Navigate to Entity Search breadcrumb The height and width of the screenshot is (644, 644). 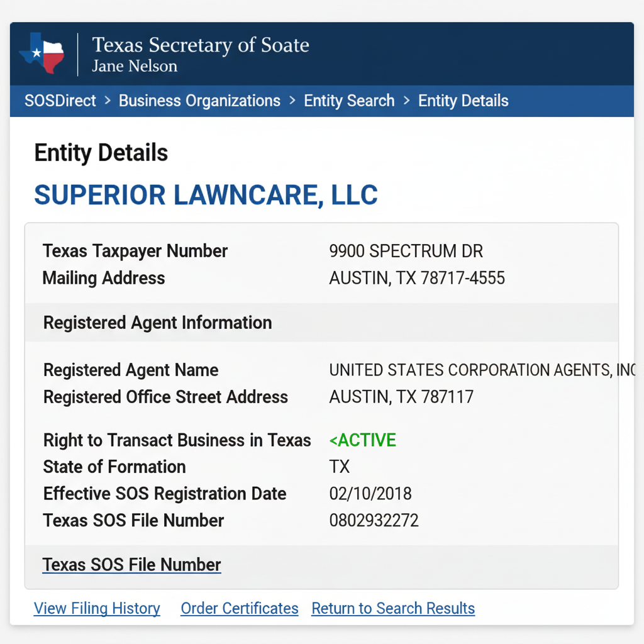pyautogui.click(x=349, y=101)
